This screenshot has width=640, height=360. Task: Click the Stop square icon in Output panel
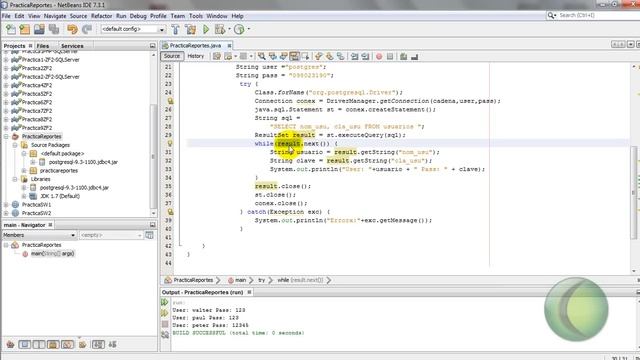click(x=165, y=324)
